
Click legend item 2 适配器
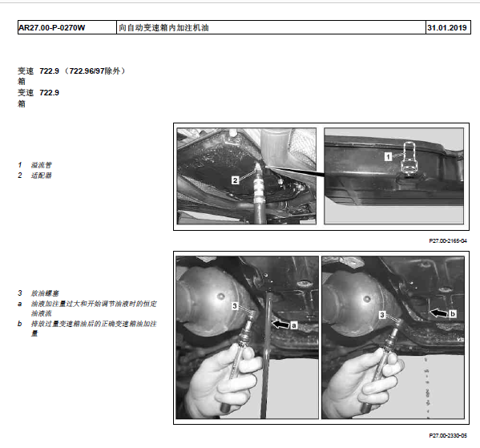pos(34,176)
